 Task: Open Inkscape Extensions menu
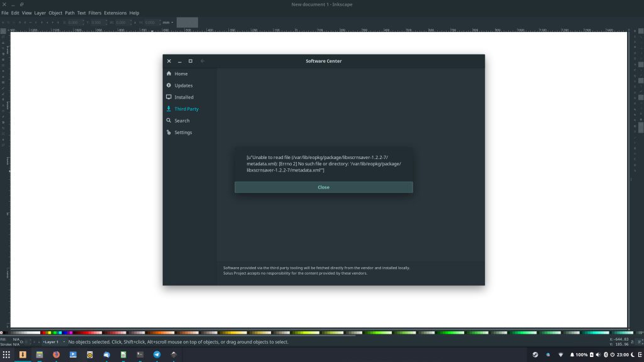pyautogui.click(x=115, y=13)
